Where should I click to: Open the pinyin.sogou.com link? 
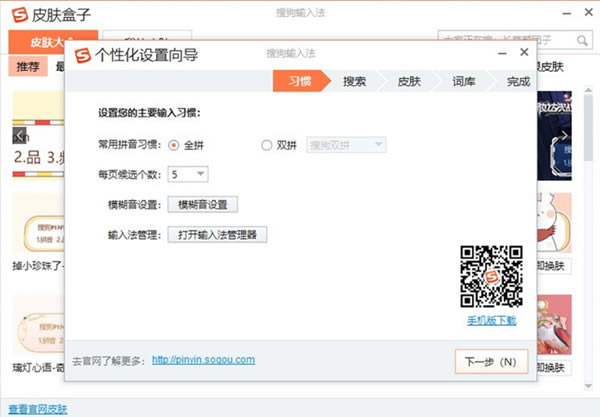204,360
